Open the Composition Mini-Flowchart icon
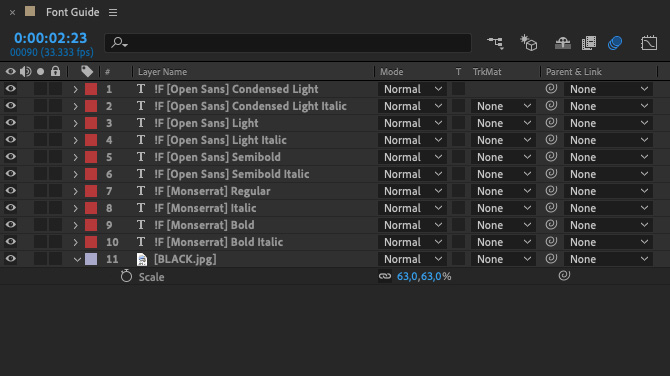 [495, 43]
